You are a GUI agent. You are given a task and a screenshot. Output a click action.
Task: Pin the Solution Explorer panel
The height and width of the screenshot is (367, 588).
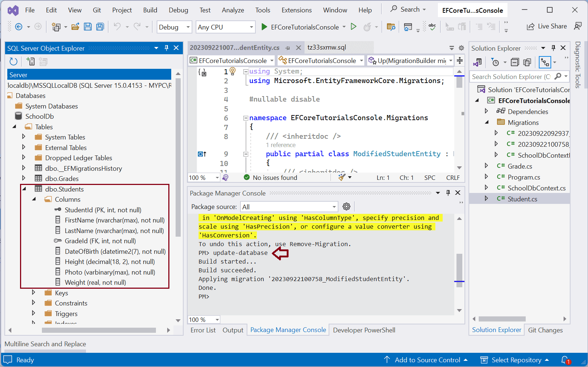click(x=553, y=48)
